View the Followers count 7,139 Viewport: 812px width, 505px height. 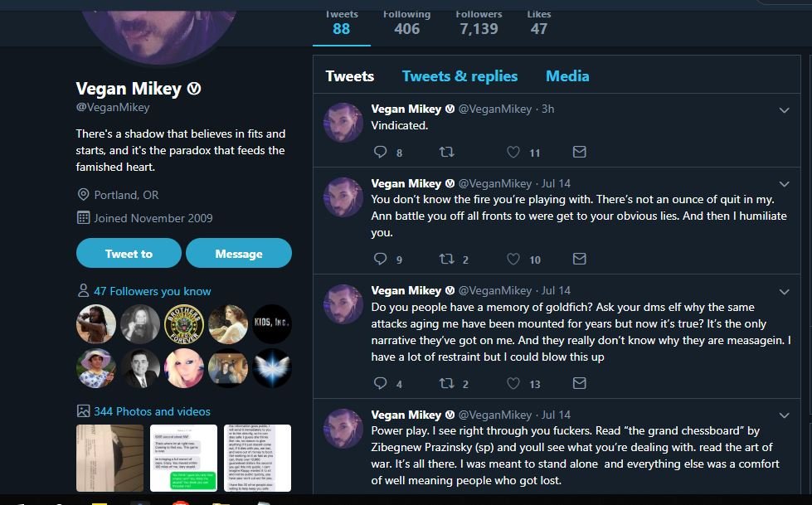click(479, 23)
